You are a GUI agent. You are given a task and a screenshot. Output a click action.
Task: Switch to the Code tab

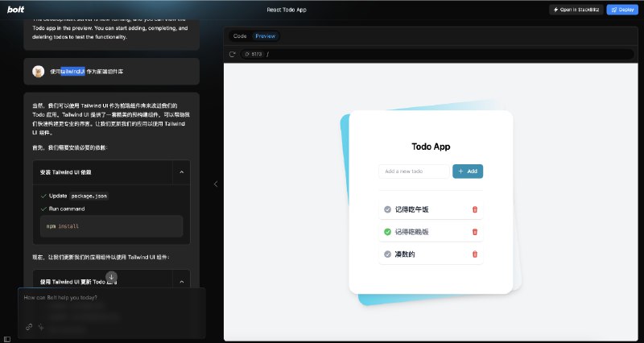click(240, 36)
